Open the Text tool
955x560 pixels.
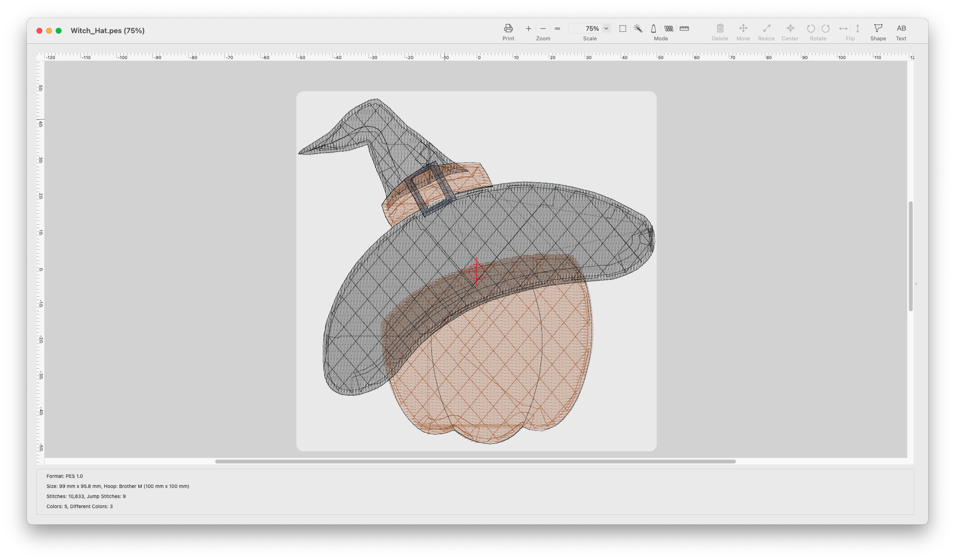tap(901, 28)
